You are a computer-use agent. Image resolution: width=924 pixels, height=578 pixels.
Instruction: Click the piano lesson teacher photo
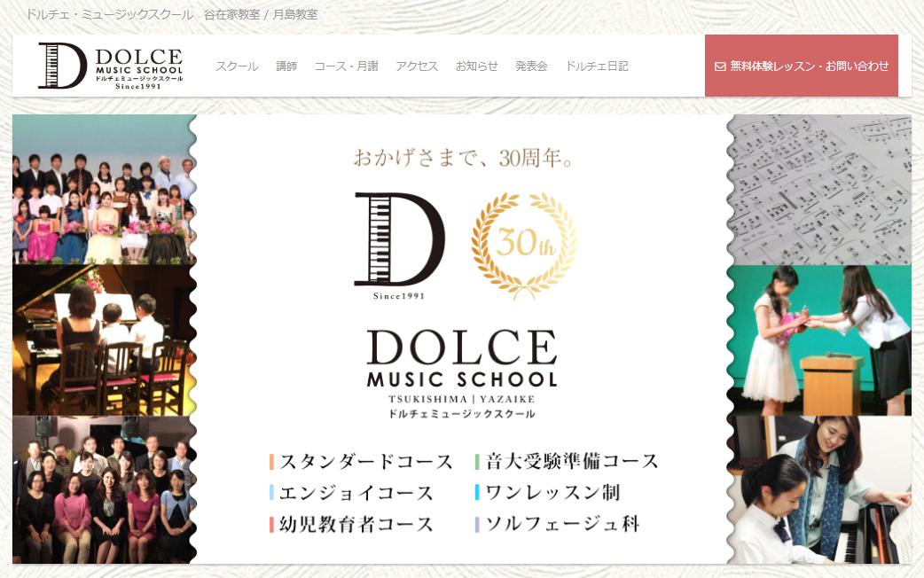coord(819,489)
